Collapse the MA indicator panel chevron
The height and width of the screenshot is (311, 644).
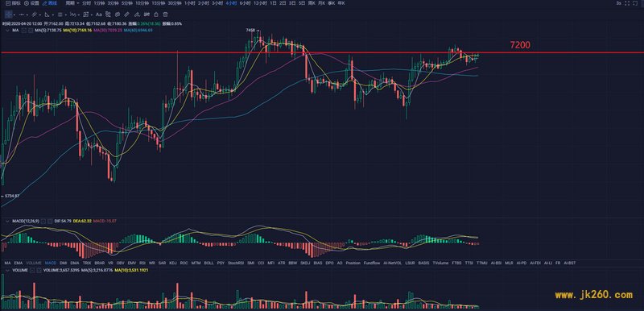[x=7, y=31]
